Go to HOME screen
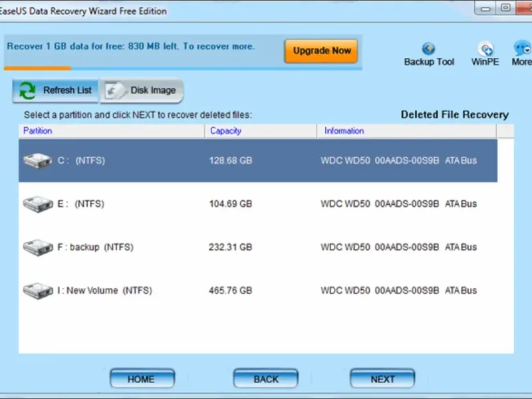This screenshot has width=532, height=399. click(x=142, y=378)
